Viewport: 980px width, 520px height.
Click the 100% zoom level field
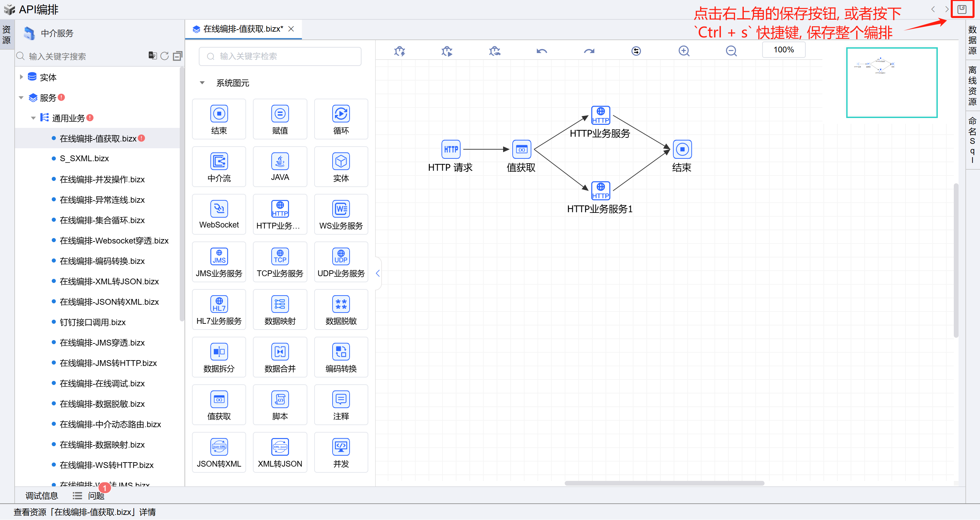point(783,50)
